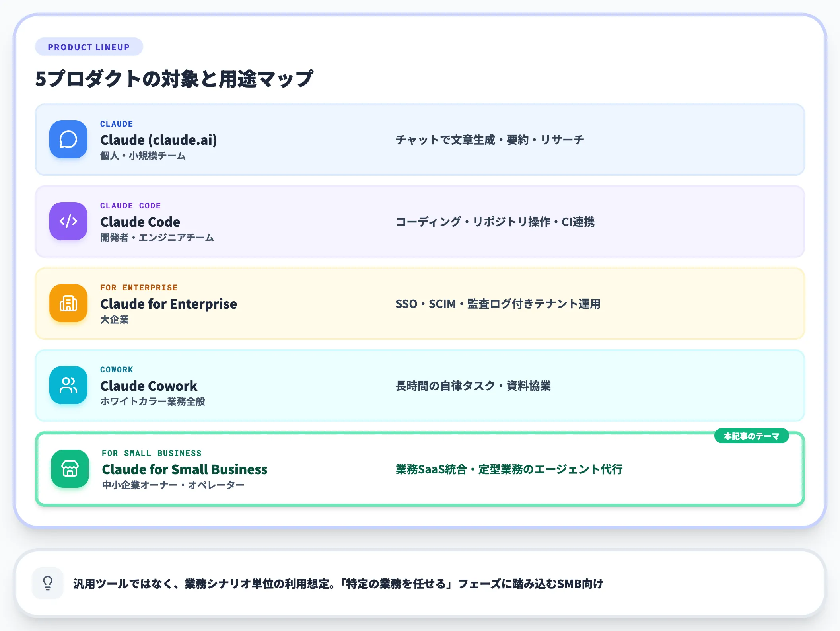
Task: Click the green storefront Small Business icon
Action: click(x=70, y=469)
